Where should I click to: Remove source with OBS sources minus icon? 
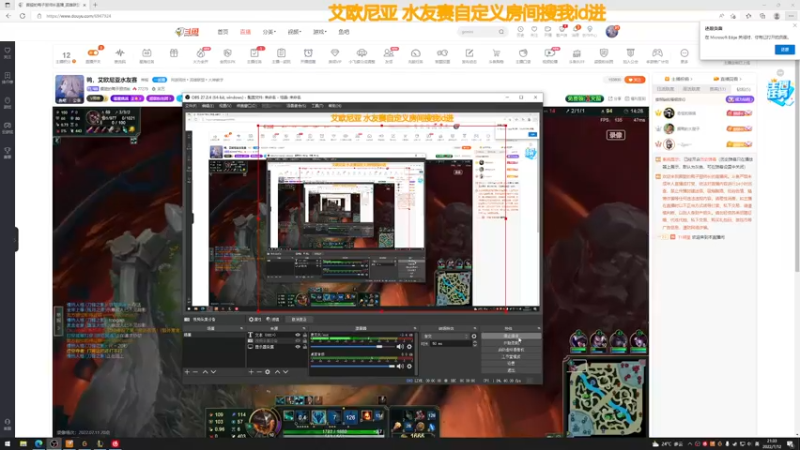259,372
